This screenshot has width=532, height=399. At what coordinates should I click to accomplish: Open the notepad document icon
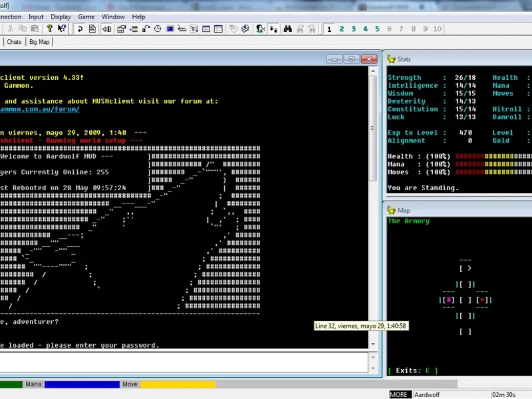[92, 29]
